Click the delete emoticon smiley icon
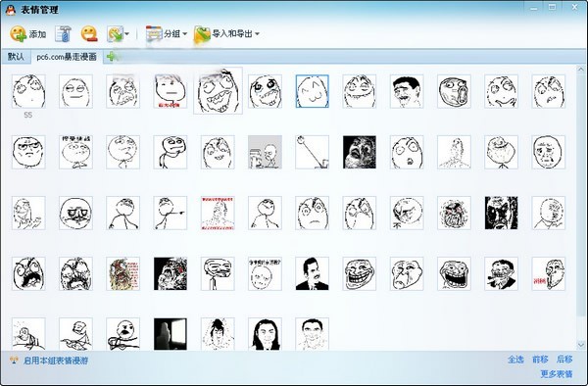588x386 pixels. click(x=89, y=34)
